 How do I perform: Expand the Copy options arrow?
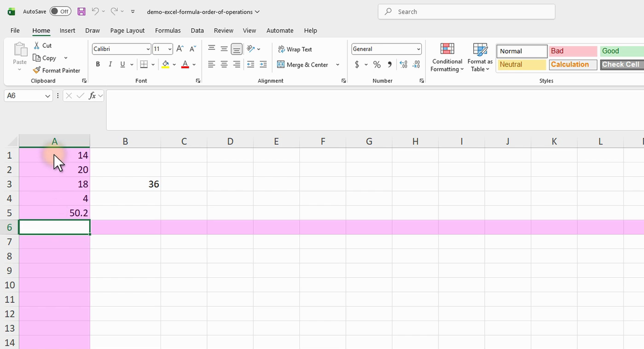65,58
